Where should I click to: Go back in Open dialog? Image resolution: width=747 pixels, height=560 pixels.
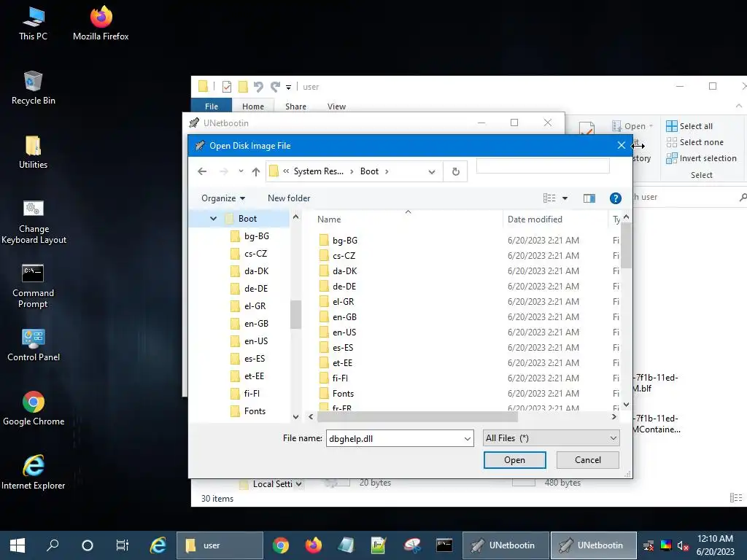click(x=202, y=171)
